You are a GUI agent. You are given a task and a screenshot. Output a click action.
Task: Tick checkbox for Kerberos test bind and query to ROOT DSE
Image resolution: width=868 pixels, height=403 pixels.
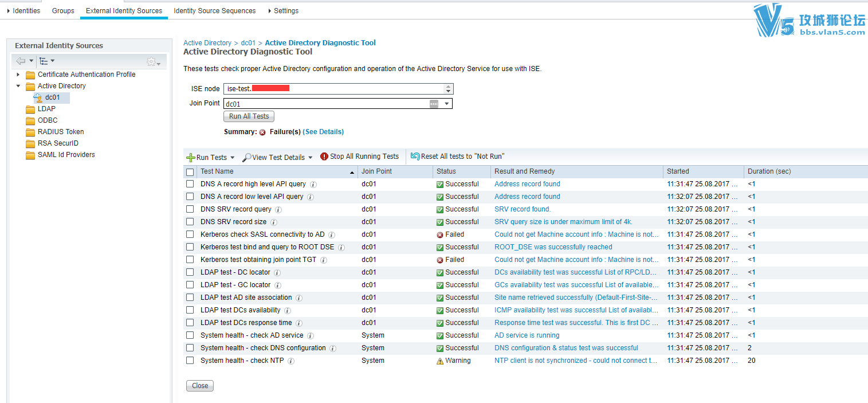coord(190,248)
